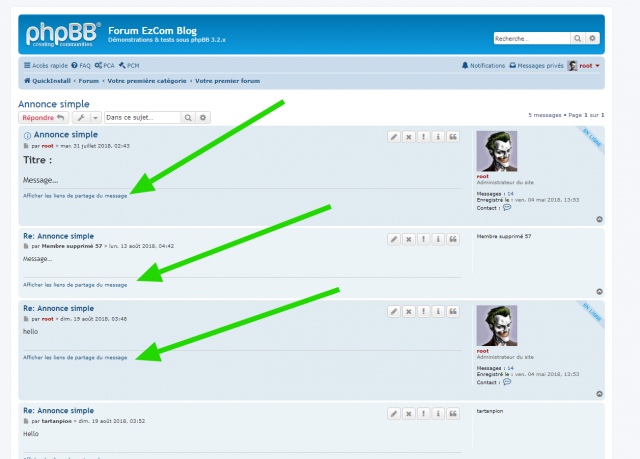Show share links under the first message
Image resolution: width=640 pixels, height=459 pixels.
tap(75, 196)
